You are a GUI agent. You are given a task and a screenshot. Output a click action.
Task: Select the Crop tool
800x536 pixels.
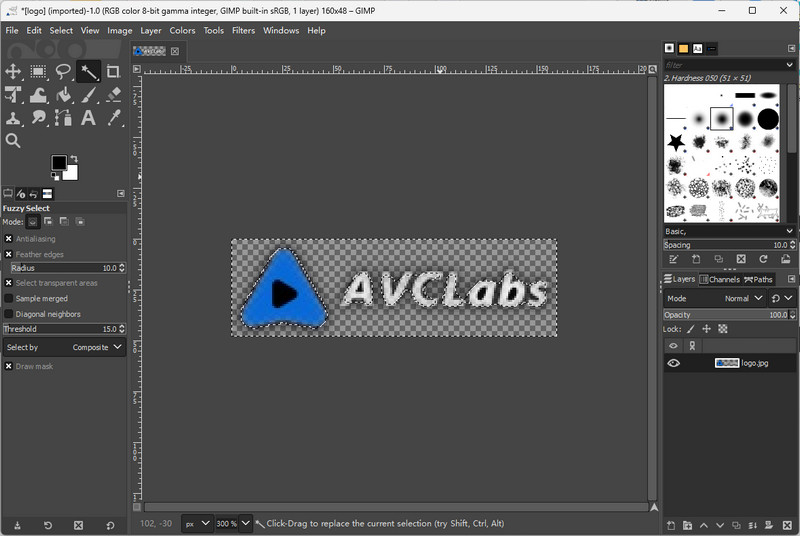pos(113,71)
